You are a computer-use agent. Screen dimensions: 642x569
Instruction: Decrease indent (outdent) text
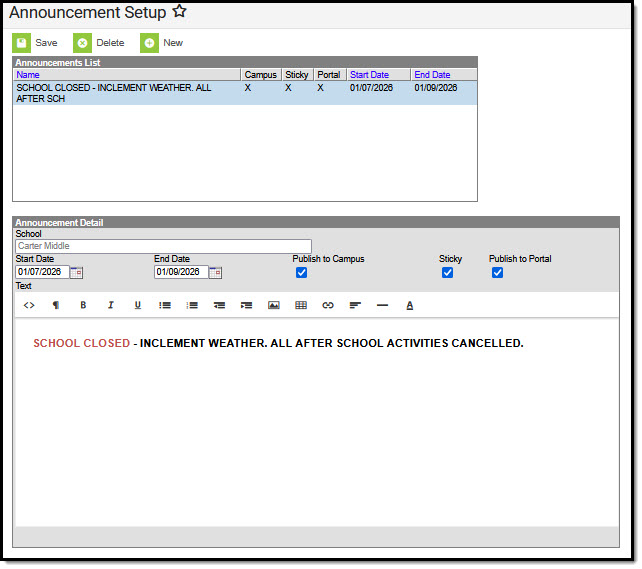click(219, 305)
